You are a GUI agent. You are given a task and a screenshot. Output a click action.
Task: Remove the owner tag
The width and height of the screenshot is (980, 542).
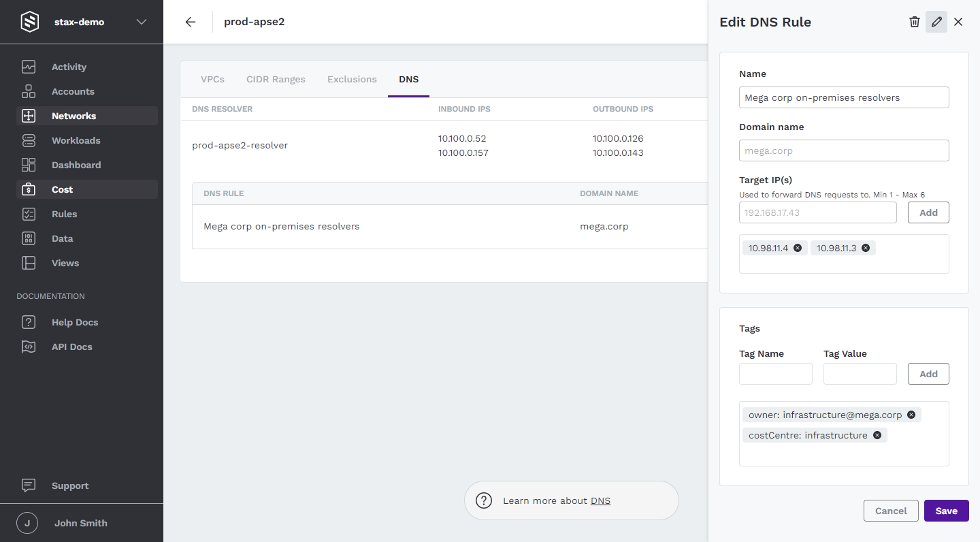click(911, 415)
